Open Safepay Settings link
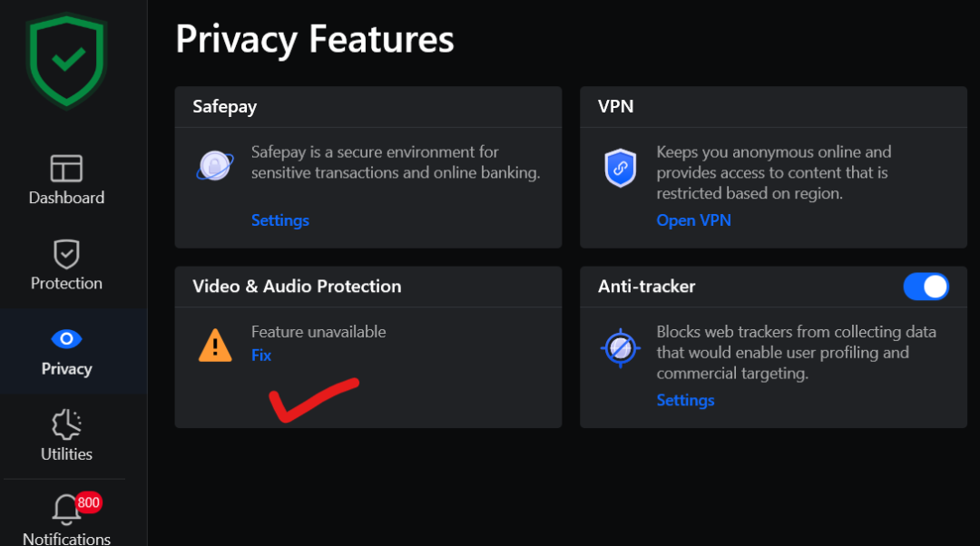The image size is (980, 546). point(279,220)
